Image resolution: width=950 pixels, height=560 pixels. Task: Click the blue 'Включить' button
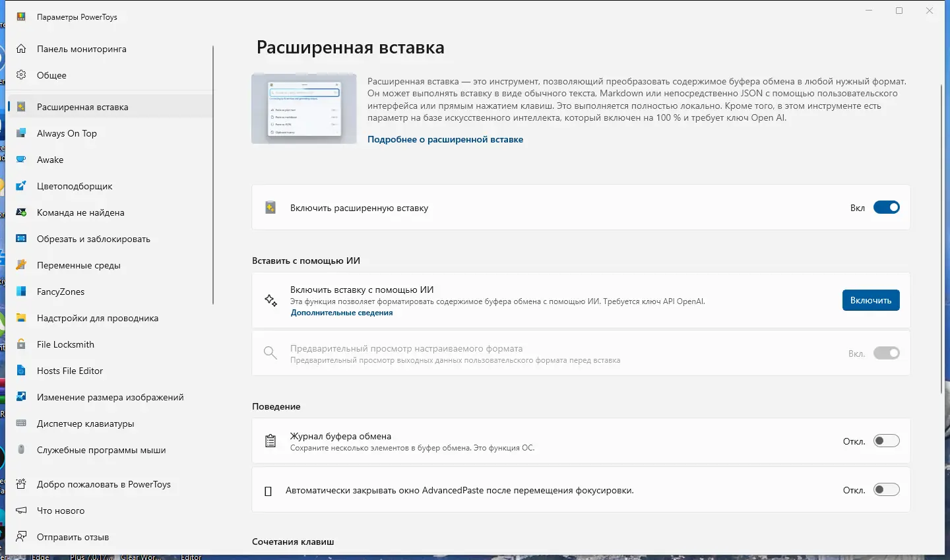(x=871, y=301)
